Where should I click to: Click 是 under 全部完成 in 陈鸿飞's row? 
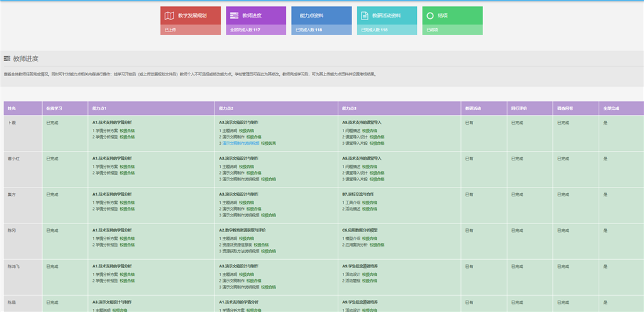605,267
